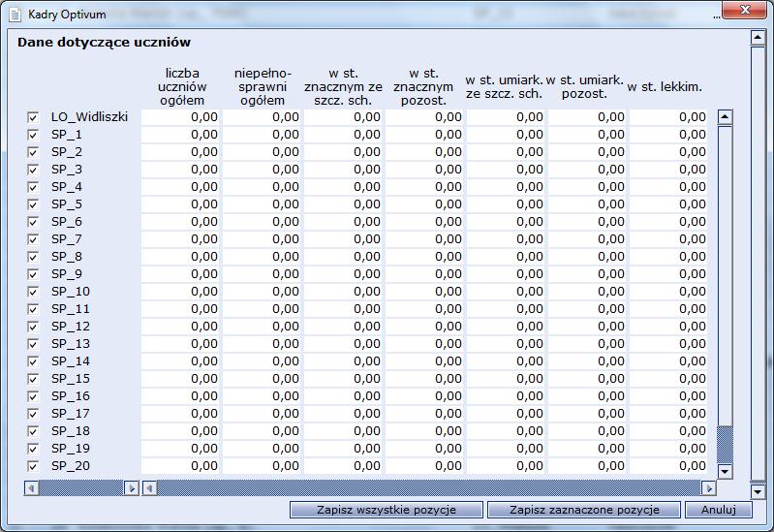This screenshot has height=532, width=774.
Task: Toggle the SP_1 checkbox
Action: point(33,135)
